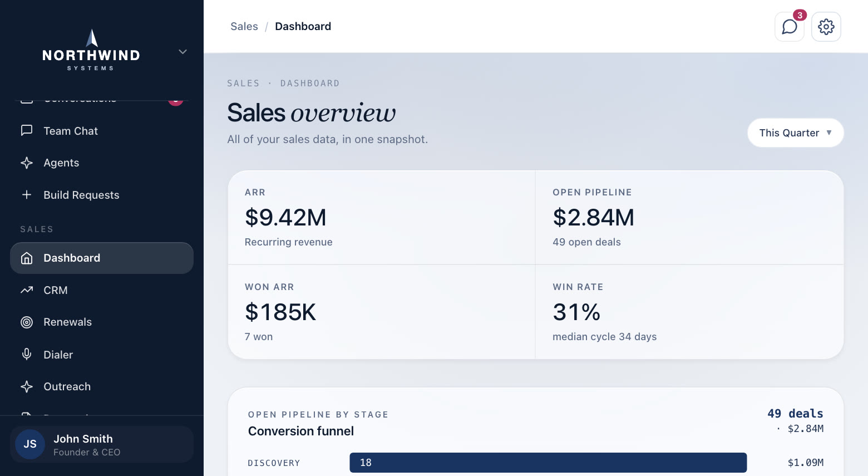
Task: Select Dashboard in the Sales menu
Action: [x=102, y=258]
